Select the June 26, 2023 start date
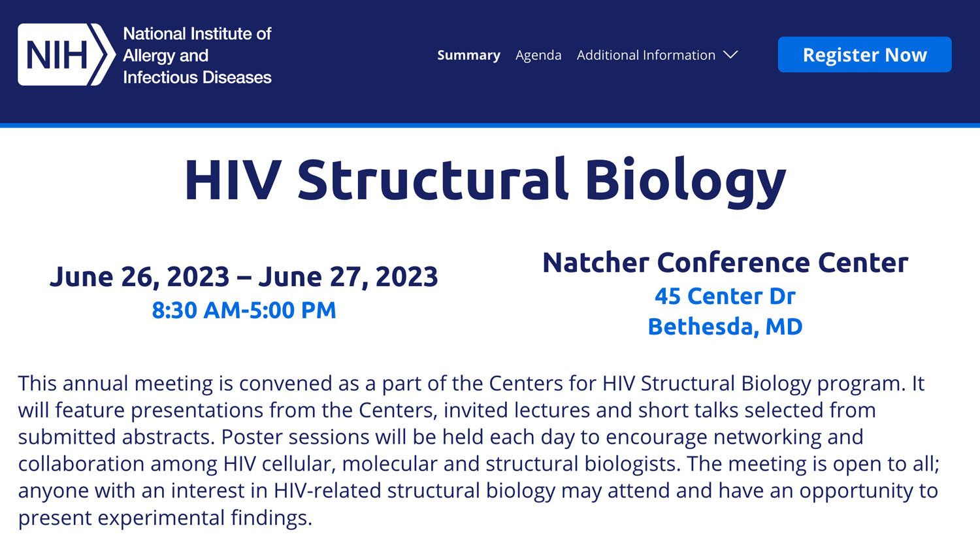This screenshot has height=547, width=980. [x=139, y=277]
